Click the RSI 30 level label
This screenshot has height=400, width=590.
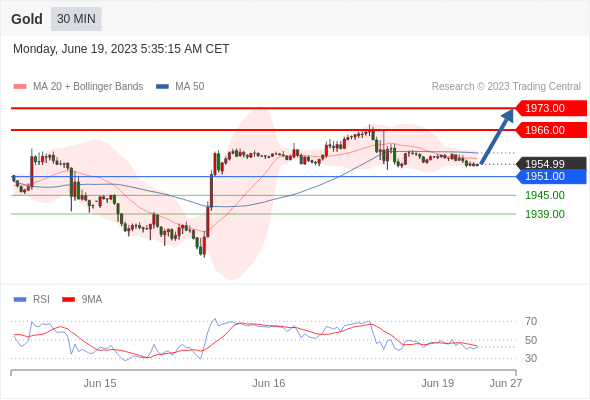(531, 358)
